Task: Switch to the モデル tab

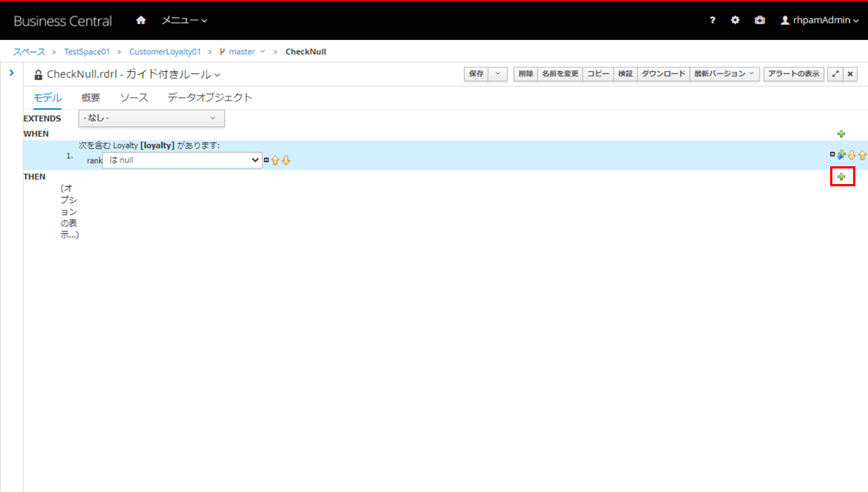Action: coord(47,97)
